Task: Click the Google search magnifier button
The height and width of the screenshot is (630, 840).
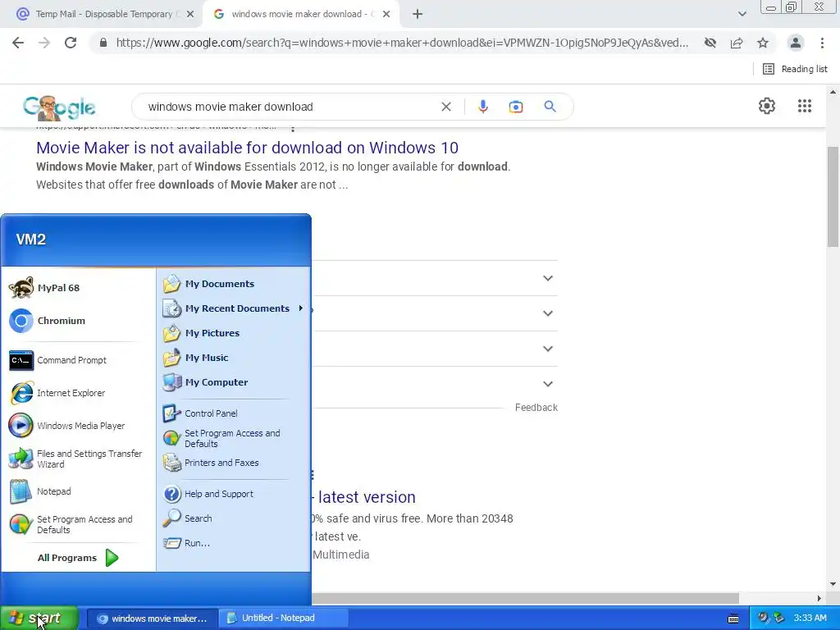Action: coord(550,107)
